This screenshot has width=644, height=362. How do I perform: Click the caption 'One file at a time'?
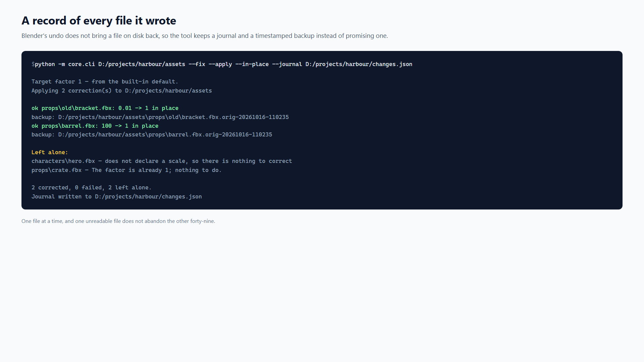(x=118, y=221)
